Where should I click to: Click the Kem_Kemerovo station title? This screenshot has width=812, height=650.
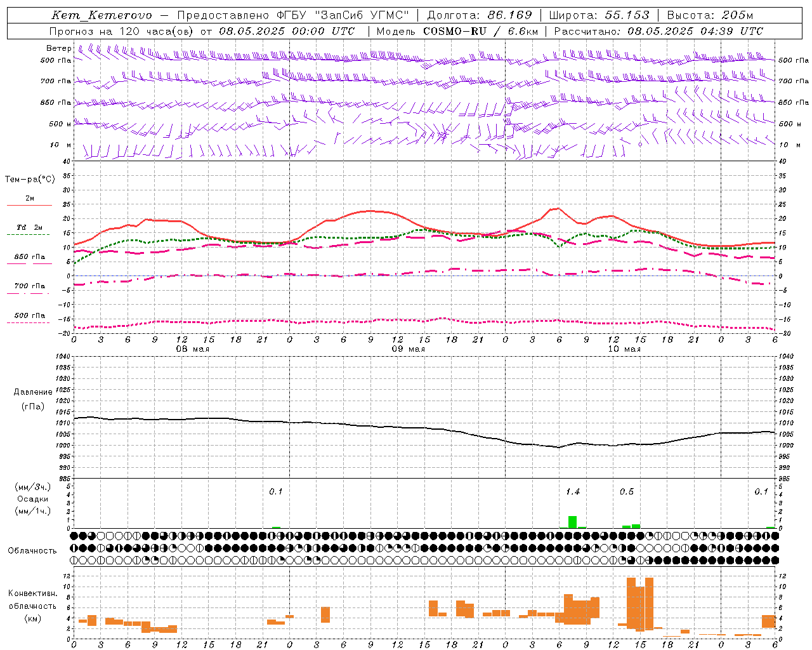[101, 15]
